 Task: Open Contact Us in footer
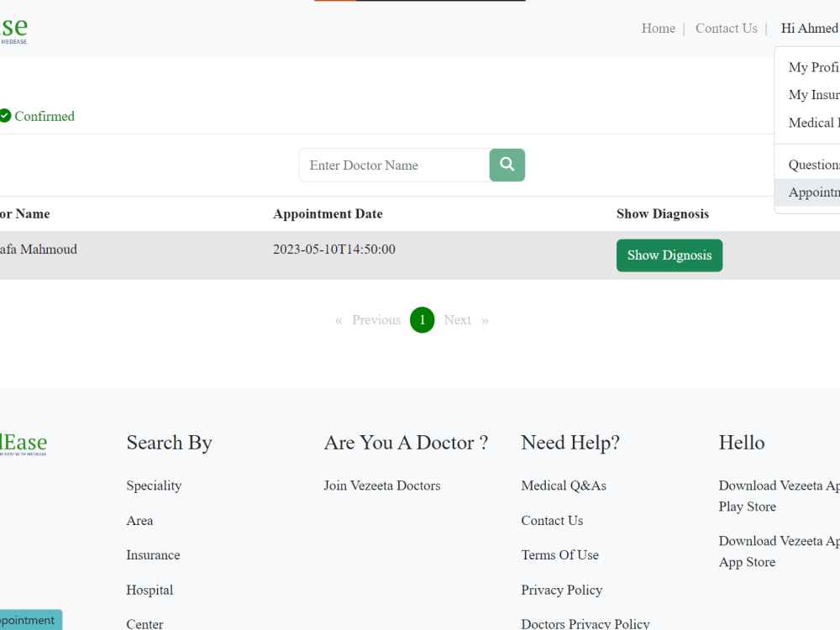point(552,520)
